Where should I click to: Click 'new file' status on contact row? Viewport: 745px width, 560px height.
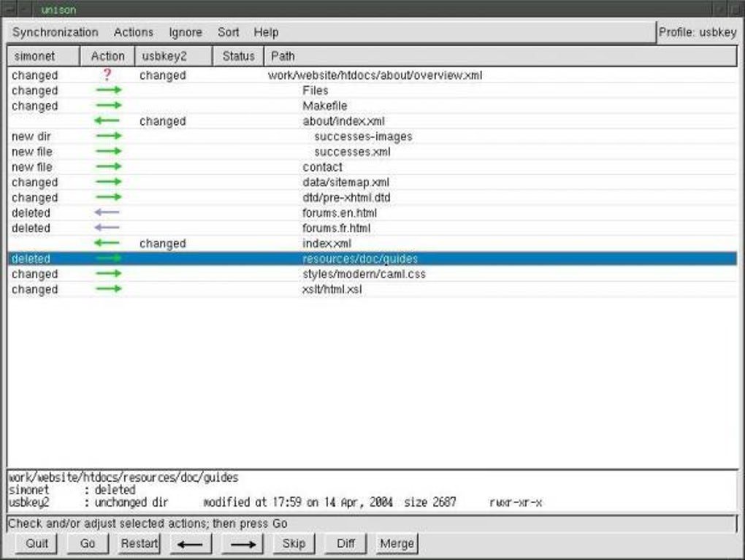coord(32,166)
